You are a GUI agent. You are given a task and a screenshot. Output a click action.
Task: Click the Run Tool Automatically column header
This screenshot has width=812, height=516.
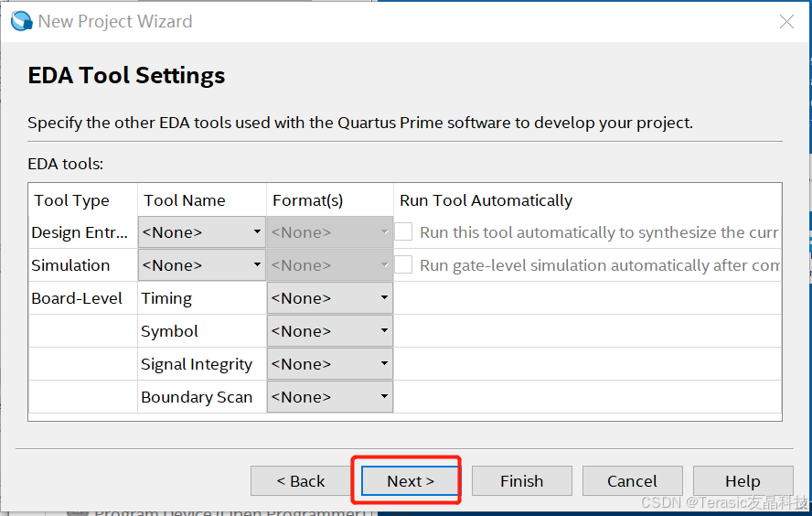(588, 200)
